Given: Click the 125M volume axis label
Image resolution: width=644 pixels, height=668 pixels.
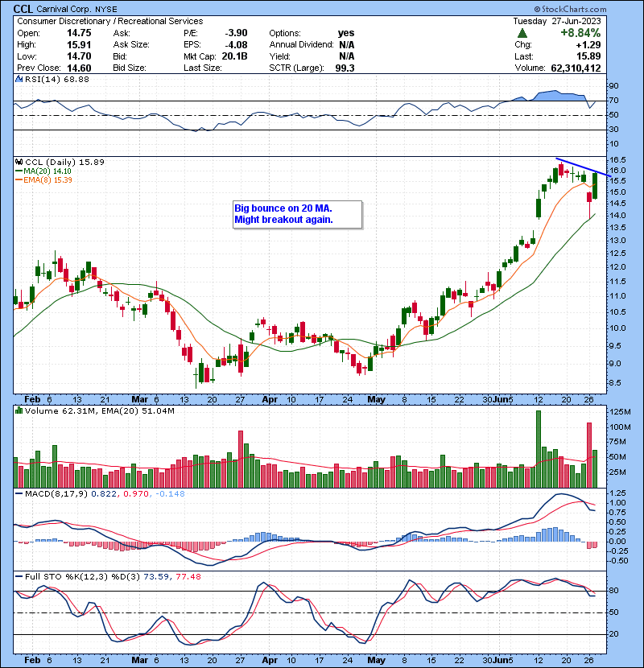Looking at the screenshot, I should point(620,412).
